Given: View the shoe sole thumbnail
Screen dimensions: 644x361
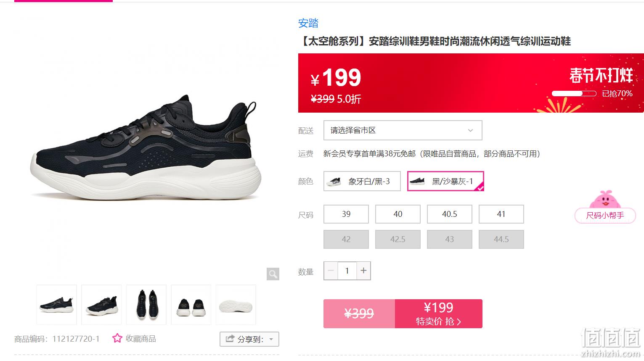Looking at the screenshot, I should [x=236, y=305].
